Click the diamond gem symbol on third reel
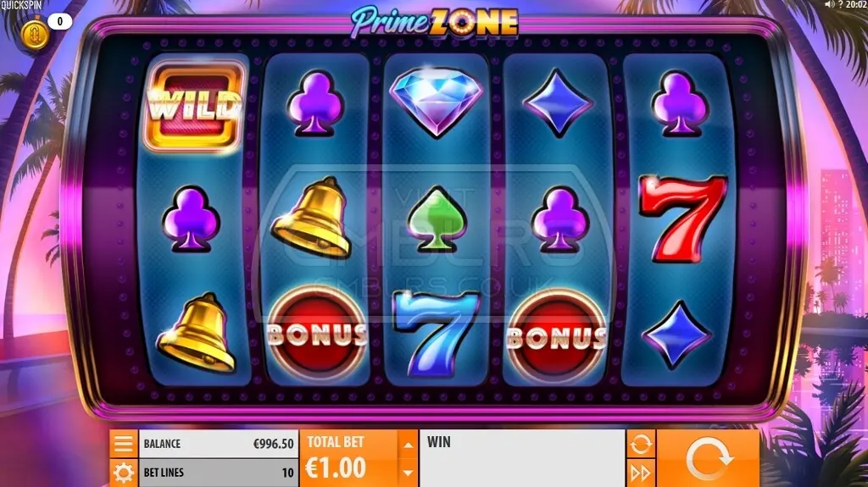Screen dimensions: 868x487 click(437, 102)
